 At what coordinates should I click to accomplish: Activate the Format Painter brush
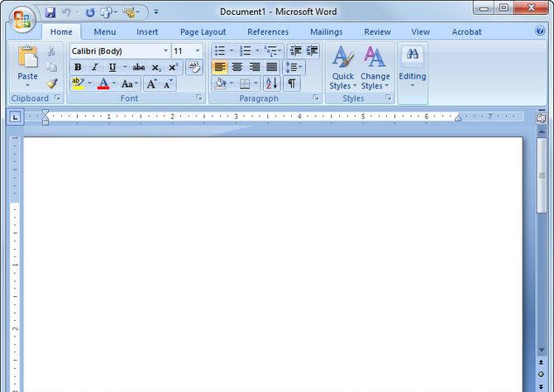[x=51, y=84]
